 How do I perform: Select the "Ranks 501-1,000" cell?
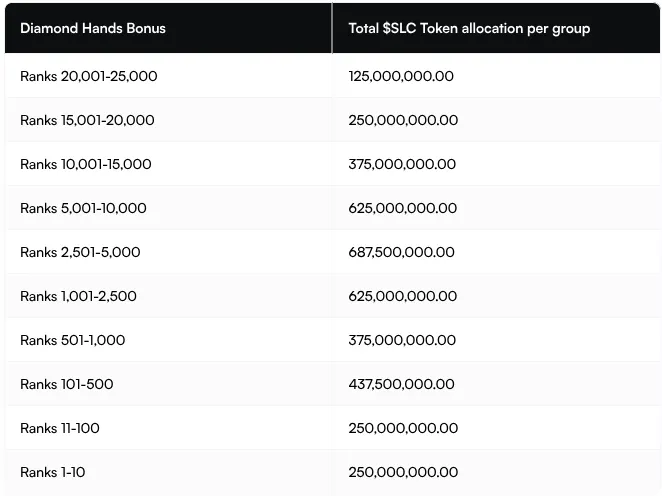point(72,340)
